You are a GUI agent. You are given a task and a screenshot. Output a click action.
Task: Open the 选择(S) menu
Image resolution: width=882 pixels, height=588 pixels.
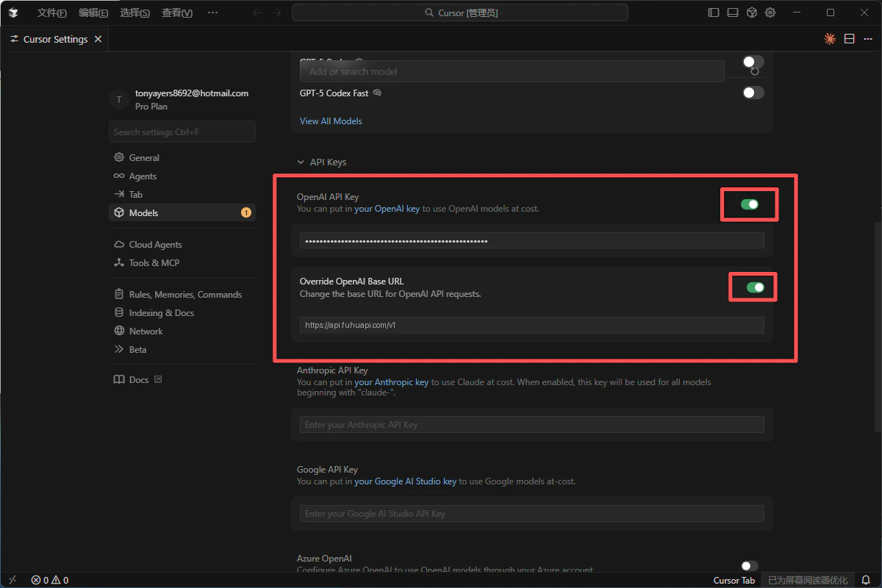(135, 12)
